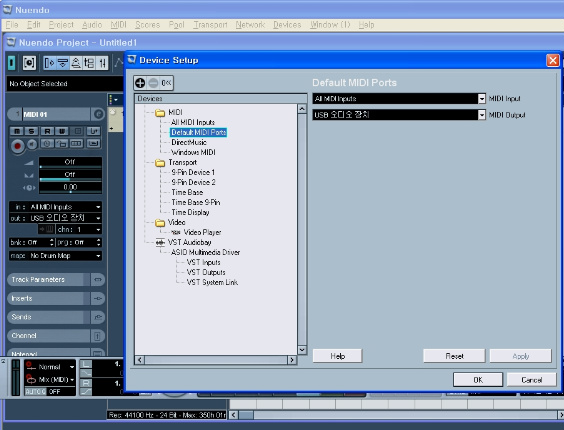
Task: Open the MIDI menu
Action: pyautogui.click(x=118, y=25)
